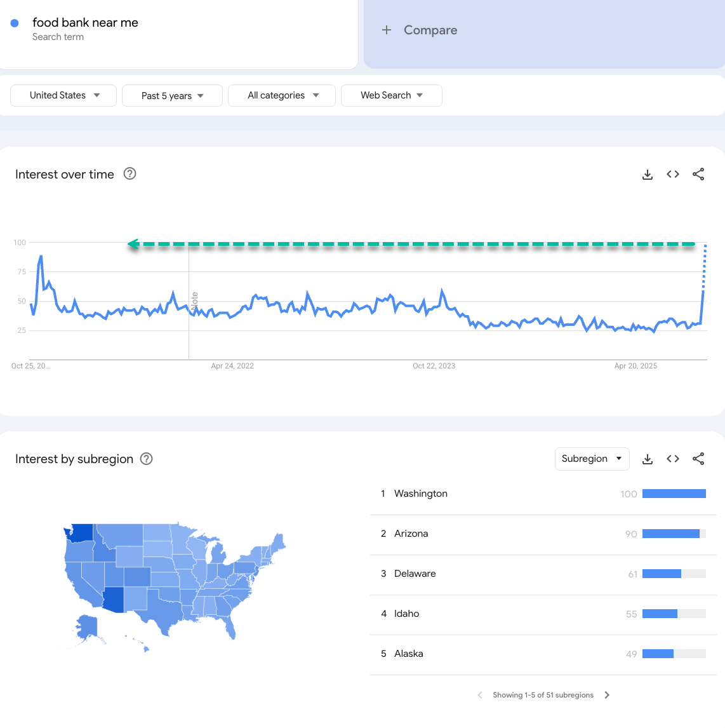This screenshot has height=728, width=725.
Task: Click Alaska's blue interest bar
Action: (x=658, y=654)
